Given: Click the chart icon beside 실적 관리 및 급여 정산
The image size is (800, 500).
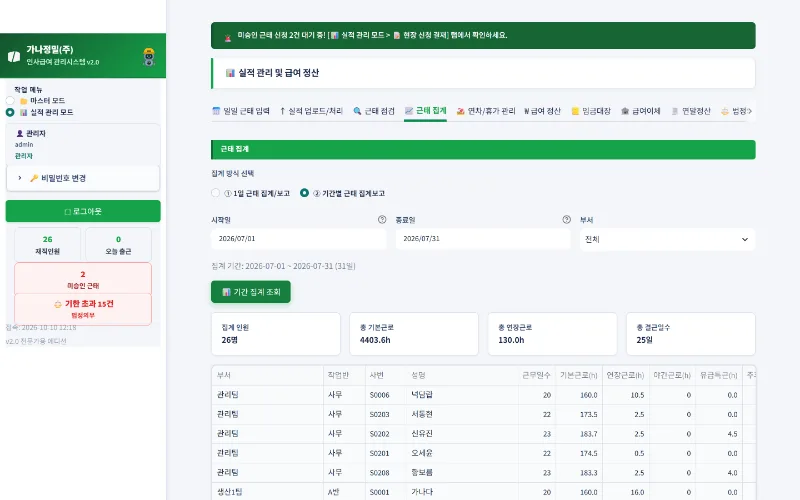Looking at the screenshot, I should (230, 73).
